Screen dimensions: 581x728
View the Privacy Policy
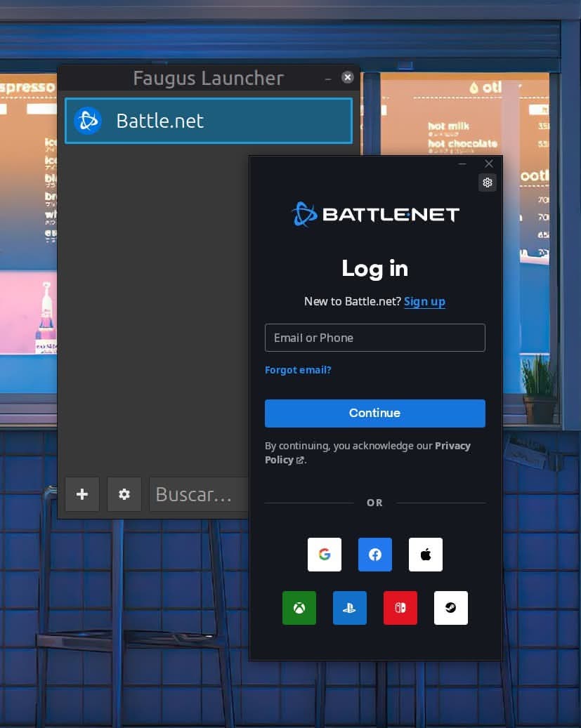click(x=452, y=445)
